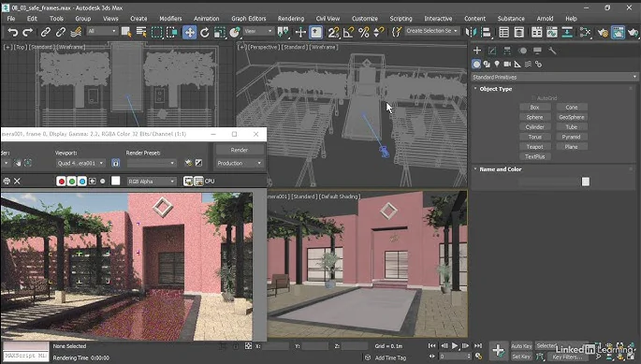This screenshot has height=364, width=641.
Task: Open the selection filter All dropdown
Action: point(102,31)
